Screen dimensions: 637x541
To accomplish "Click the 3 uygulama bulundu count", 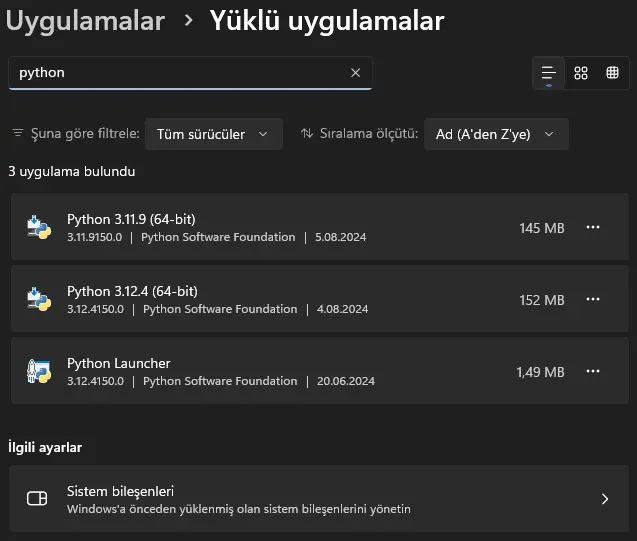I will click(x=72, y=171).
